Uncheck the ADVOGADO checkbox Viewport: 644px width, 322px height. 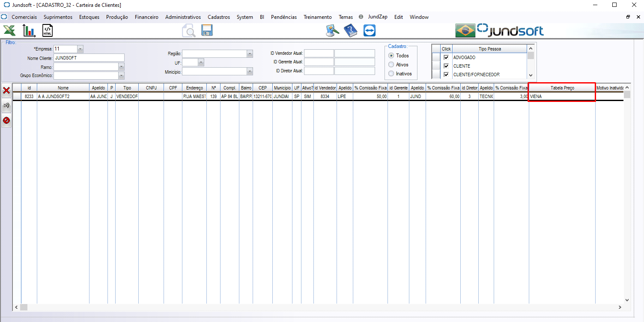tap(446, 57)
